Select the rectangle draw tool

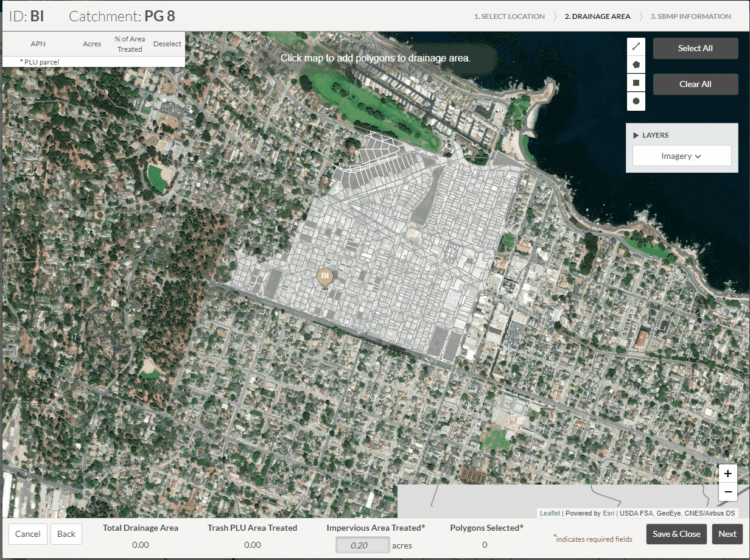point(636,83)
